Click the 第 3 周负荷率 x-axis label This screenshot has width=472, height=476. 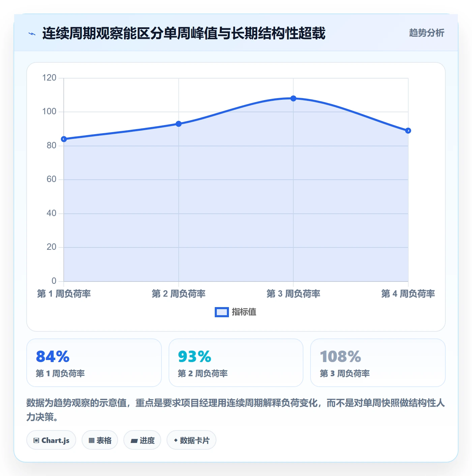pyautogui.click(x=293, y=294)
